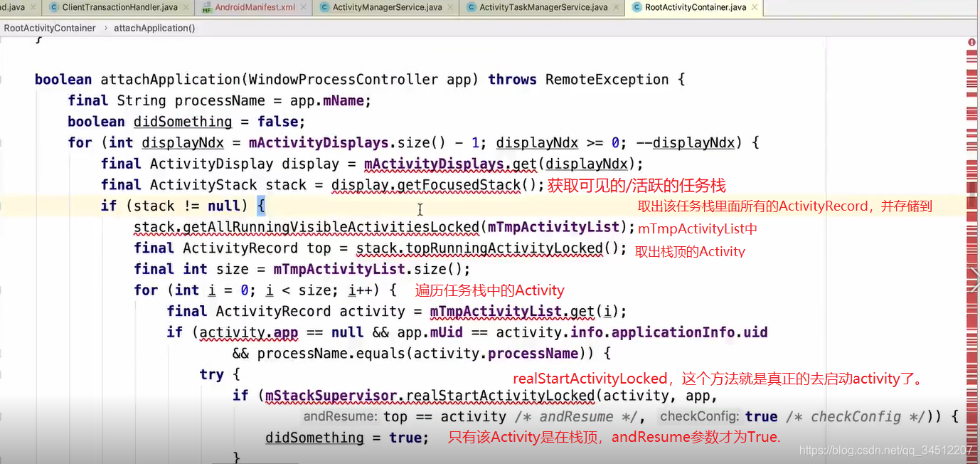Click activity.info.applicationInfo.uid expression
Image resolution: width=980 pixels, height=464 pixels.
pos(632,332)
